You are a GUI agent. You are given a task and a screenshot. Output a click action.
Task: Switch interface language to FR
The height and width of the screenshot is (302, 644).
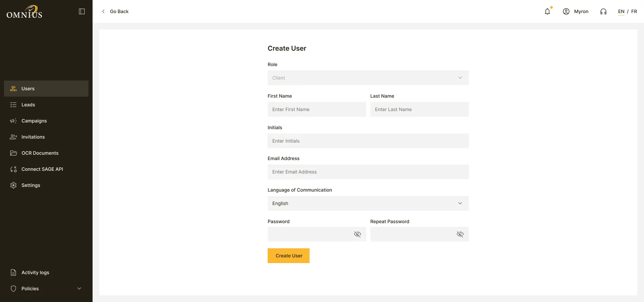(x=634, y=11)
